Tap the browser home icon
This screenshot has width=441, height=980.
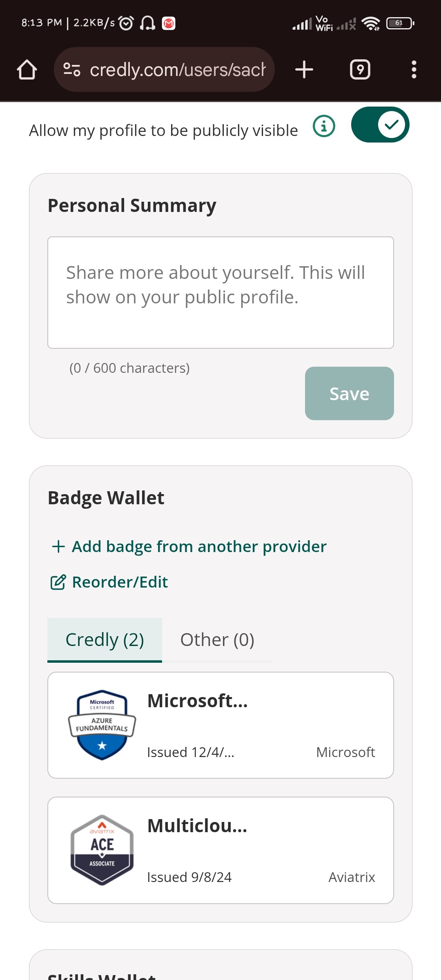click(27, 69)
